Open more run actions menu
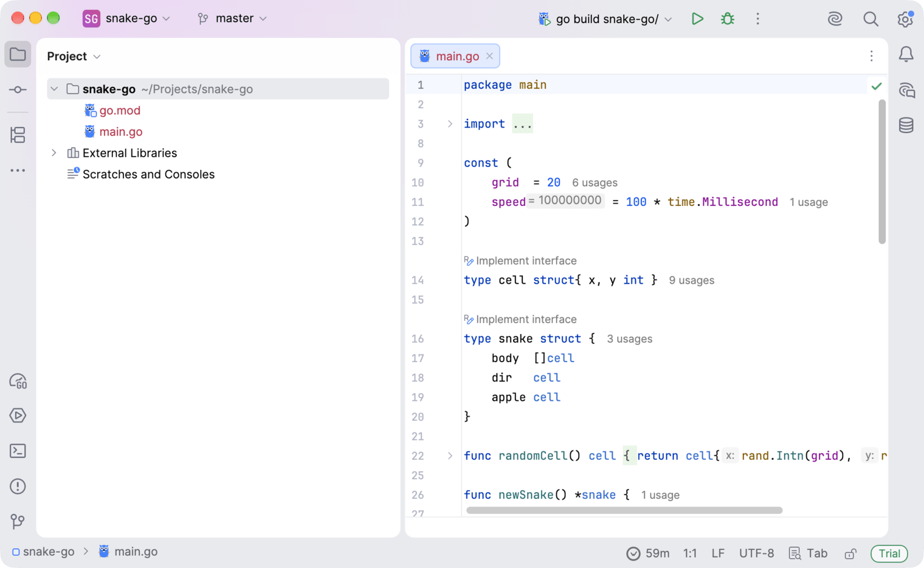Image resolution: width=924 pixels, height=568 pixels. coord(757,19)
